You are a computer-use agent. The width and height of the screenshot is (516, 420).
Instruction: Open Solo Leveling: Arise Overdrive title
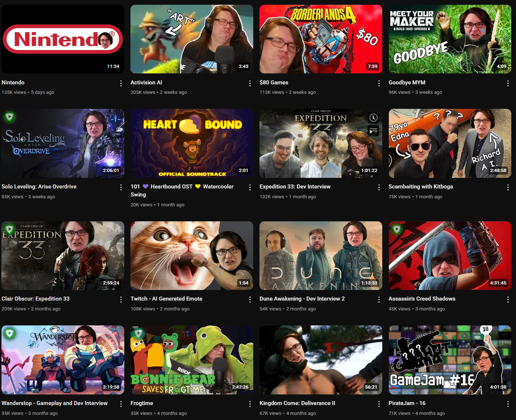click(39, 187)
